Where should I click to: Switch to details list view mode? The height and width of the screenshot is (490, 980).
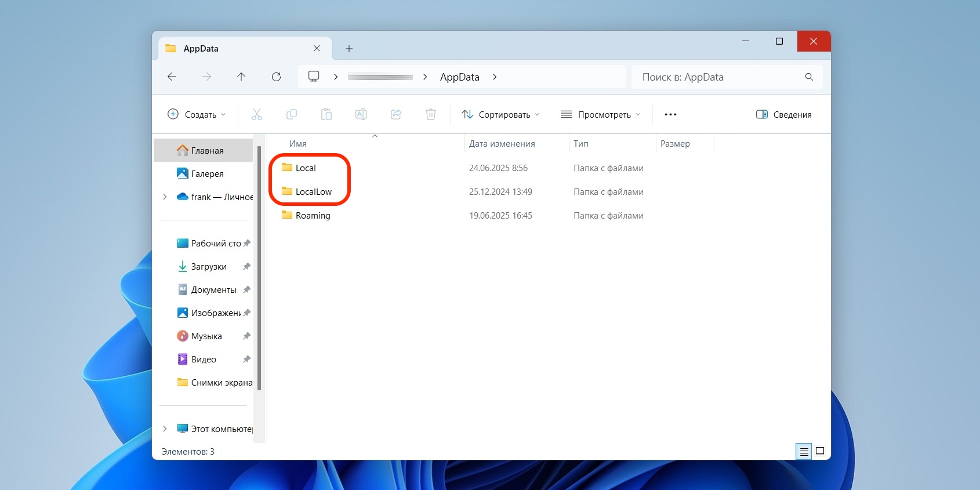click(804, 451)
